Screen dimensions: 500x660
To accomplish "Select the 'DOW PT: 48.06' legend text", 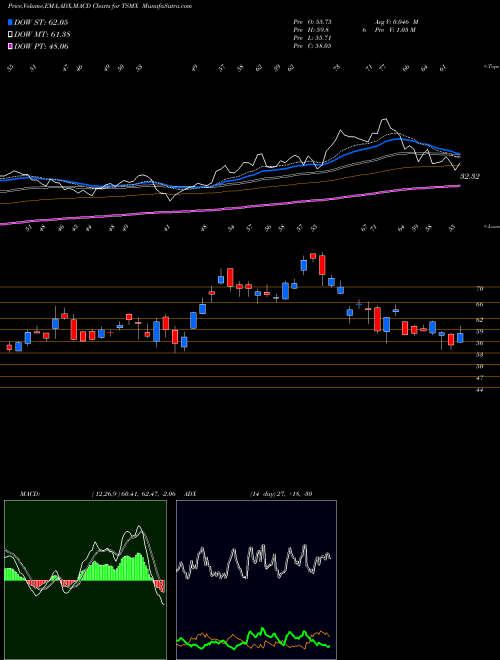I will tap(41, 46).
